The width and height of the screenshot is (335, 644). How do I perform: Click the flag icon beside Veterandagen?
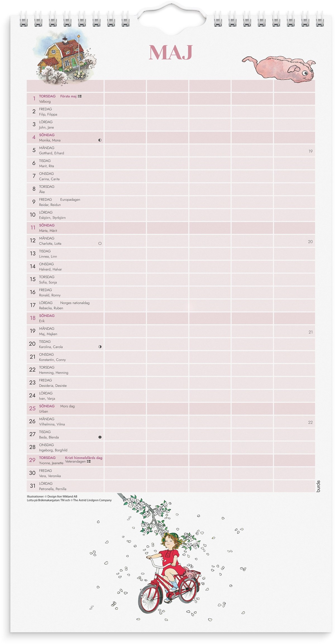tap(89, 462)
